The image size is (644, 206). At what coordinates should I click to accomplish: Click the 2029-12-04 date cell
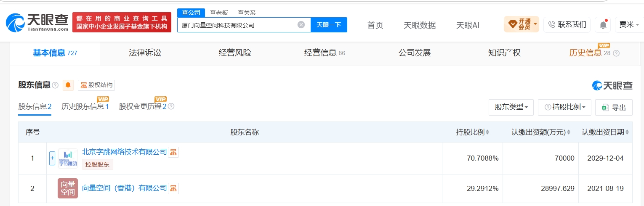(x=605, y=158)
